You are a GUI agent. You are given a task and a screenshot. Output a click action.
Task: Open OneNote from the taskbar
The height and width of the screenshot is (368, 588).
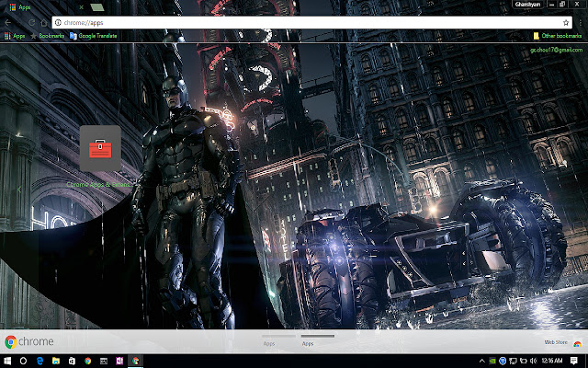(x=119, y=361)
